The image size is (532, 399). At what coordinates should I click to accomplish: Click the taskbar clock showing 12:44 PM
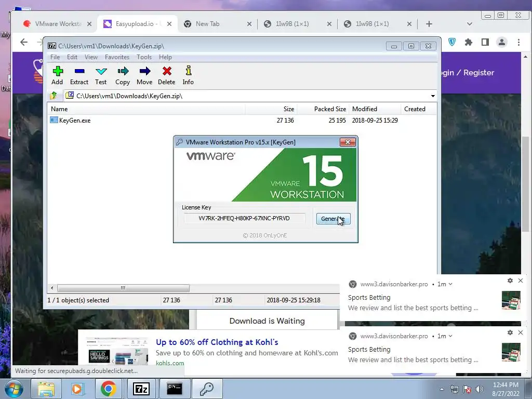506,389
